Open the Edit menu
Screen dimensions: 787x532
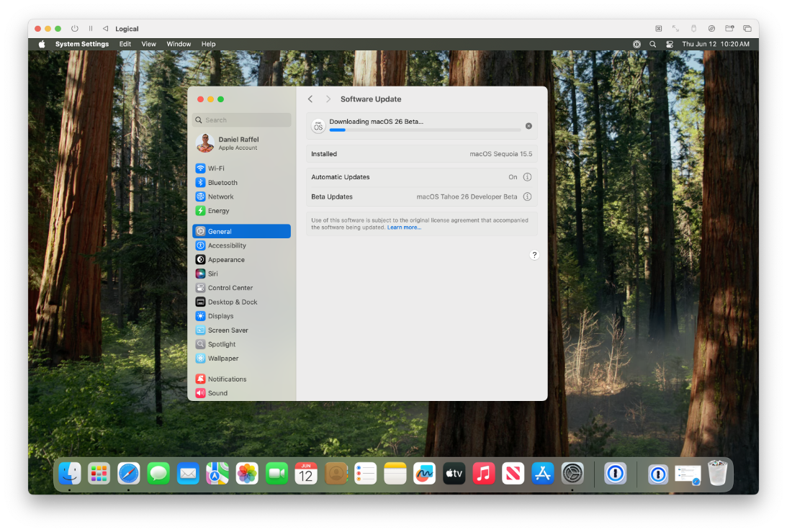coord(125,44)
